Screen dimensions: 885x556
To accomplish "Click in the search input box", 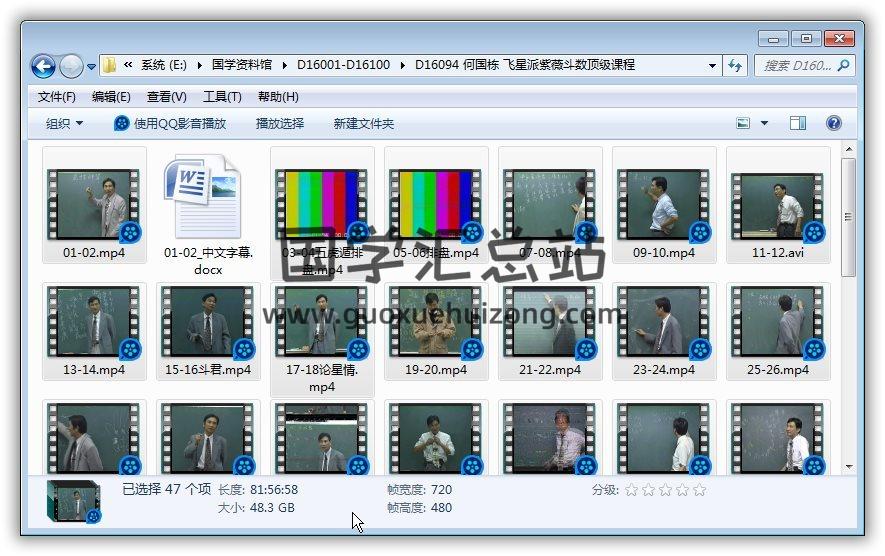I will pyautogui.click(x=797, y=66).
